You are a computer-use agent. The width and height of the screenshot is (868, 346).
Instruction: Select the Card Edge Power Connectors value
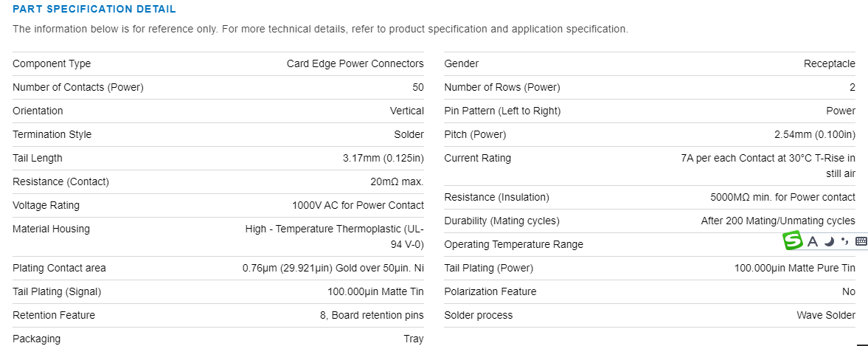click(355, 63)
